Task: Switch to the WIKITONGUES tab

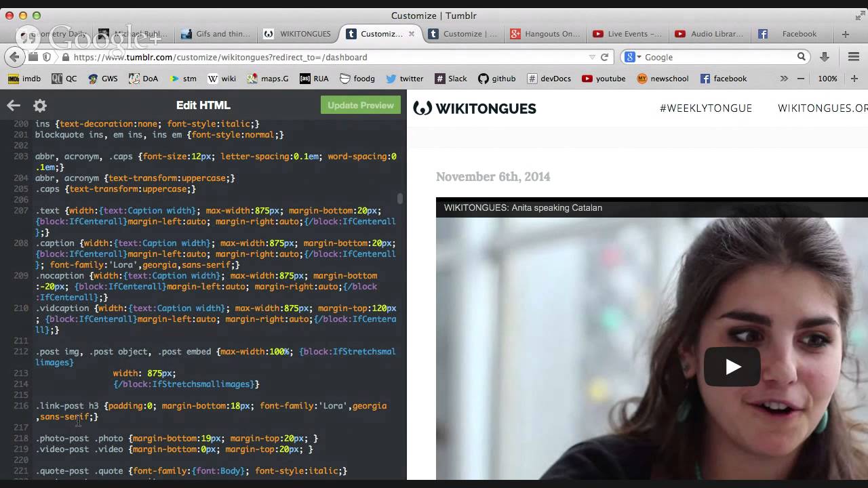Action: [298, 34]
